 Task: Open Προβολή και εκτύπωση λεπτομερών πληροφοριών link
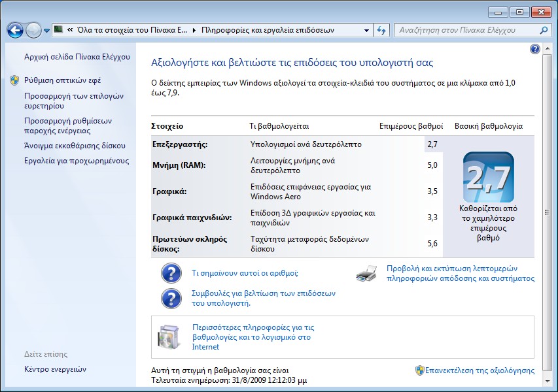(x=461, y=273)
